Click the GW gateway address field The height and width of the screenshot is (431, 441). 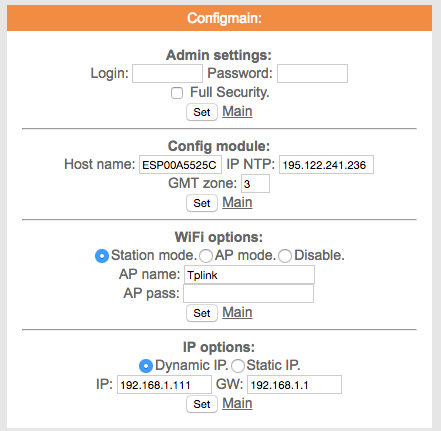294,385
